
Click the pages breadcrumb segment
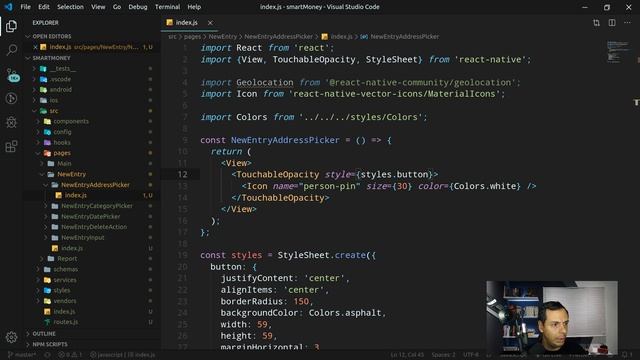[192, 37]
